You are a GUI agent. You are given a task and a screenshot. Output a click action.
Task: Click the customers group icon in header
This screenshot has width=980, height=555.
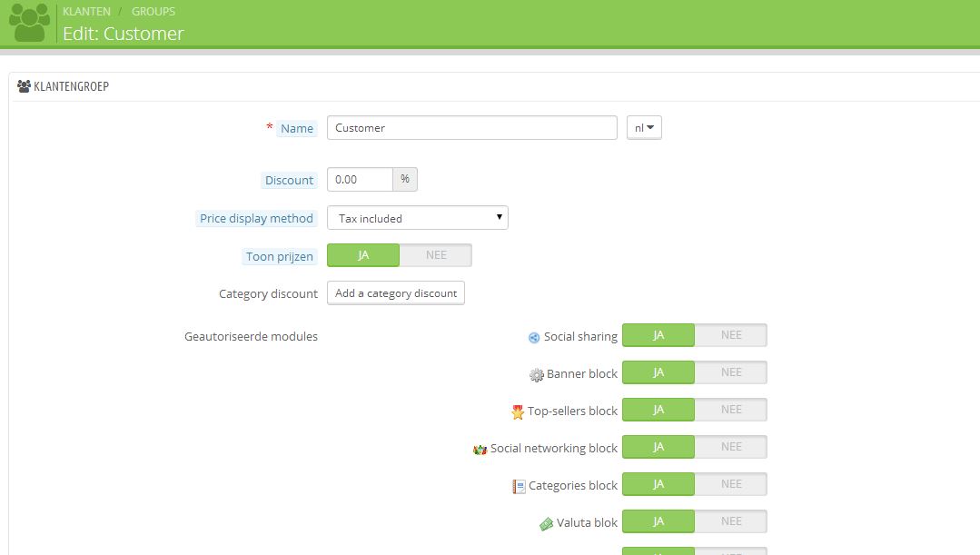tap(29, 23)
